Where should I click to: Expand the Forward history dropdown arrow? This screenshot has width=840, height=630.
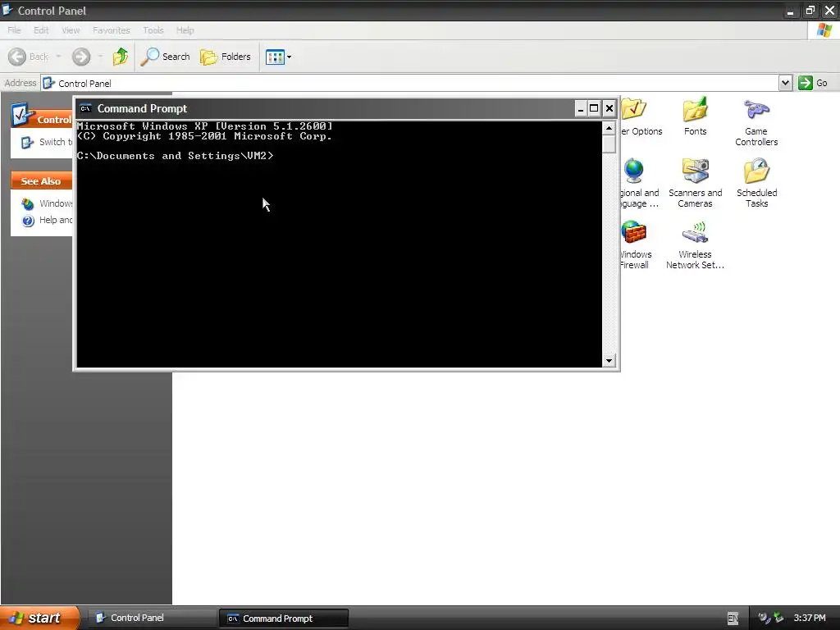pyautogui.click(x=100, y=57)
